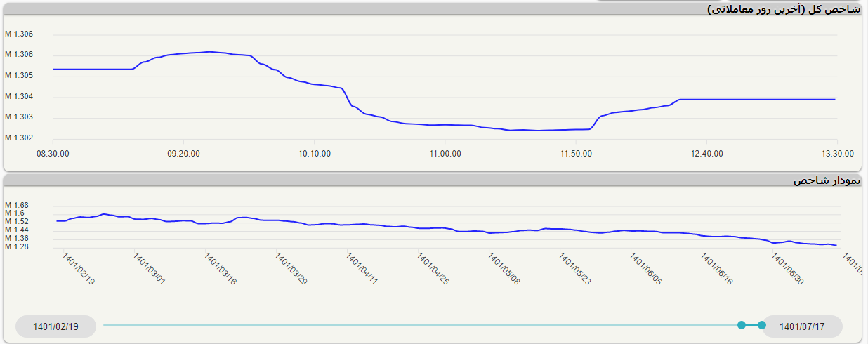
Task: Click the 1401/06/30 date axis label
Action: coord(788,270)
